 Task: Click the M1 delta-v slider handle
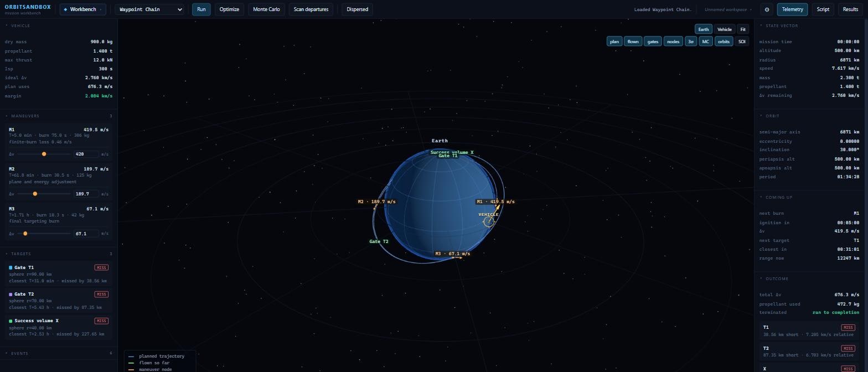[x=44, y=154]
